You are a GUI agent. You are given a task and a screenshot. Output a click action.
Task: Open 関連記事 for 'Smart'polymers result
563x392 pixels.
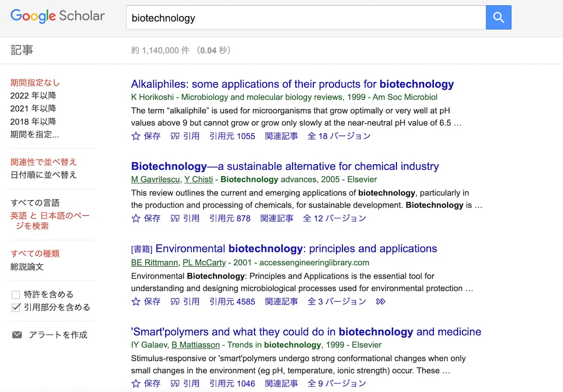[x=281, y=383]
